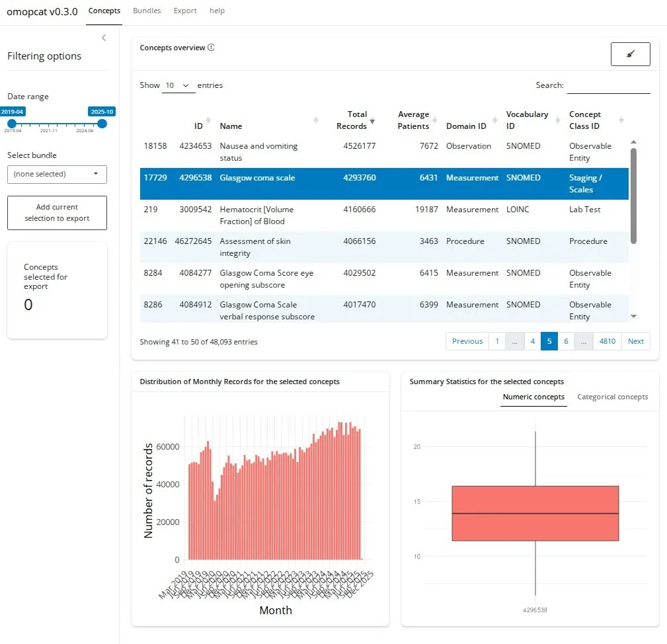
Task: Click the Showing 41 to 50 entries info
Action: pyautogui.click(x=199, y=342)
